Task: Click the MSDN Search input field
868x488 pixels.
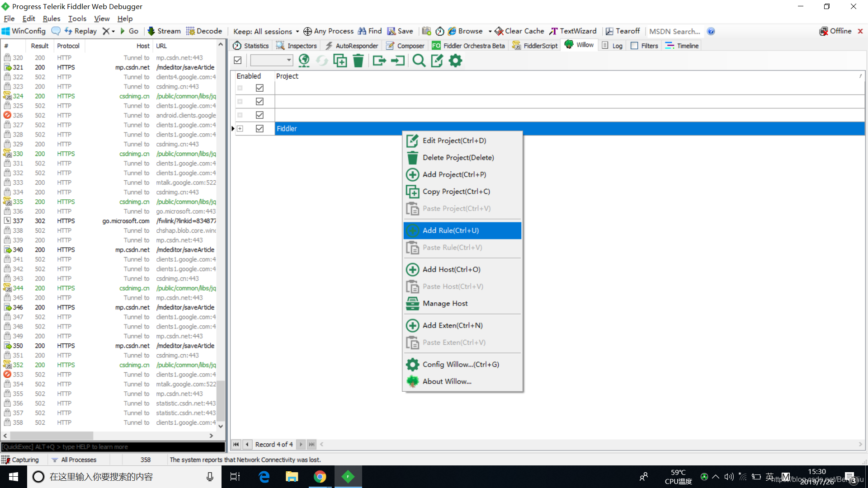Action: pyautogui.click(x=675, y=31)
